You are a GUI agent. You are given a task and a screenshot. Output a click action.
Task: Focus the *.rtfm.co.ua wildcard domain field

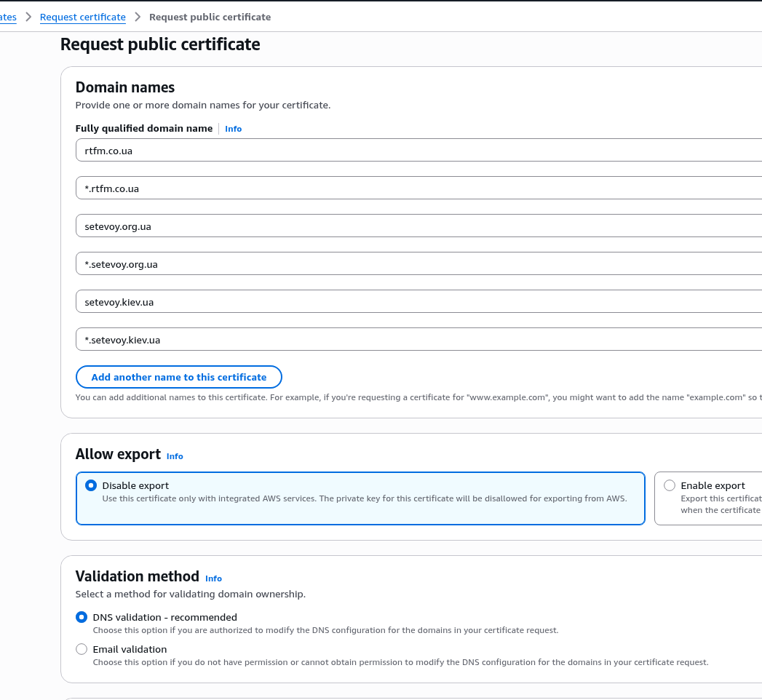click(418, 188)
